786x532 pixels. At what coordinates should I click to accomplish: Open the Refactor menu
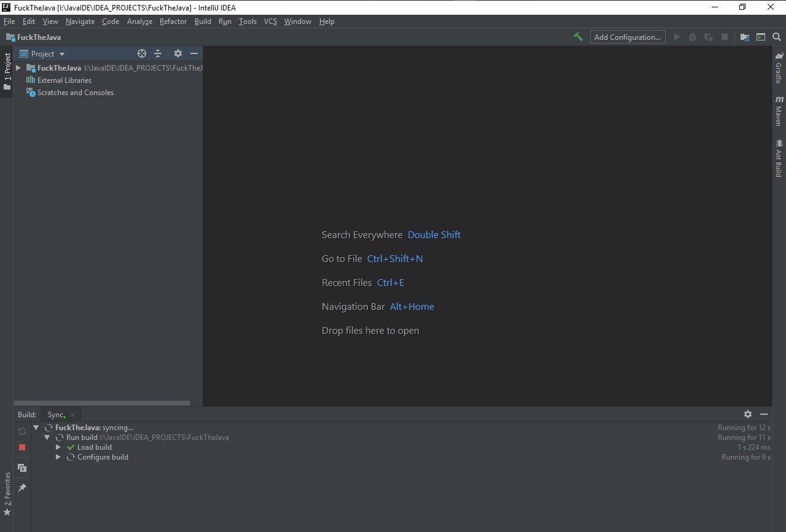(x=173, y=21)
